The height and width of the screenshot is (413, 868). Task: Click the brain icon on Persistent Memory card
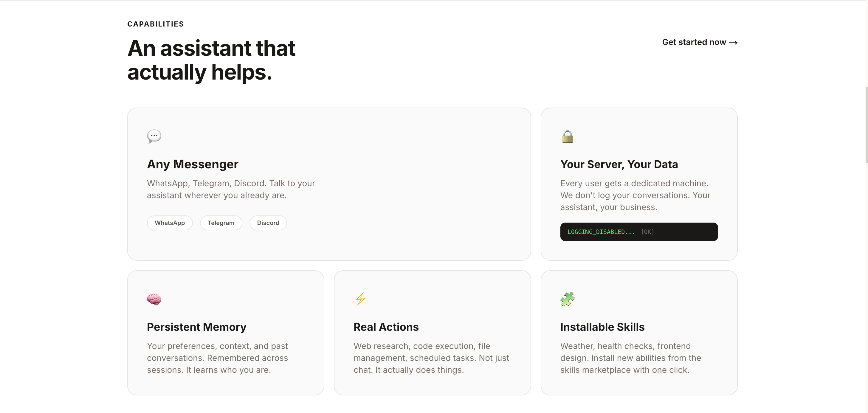click(154, 299)
